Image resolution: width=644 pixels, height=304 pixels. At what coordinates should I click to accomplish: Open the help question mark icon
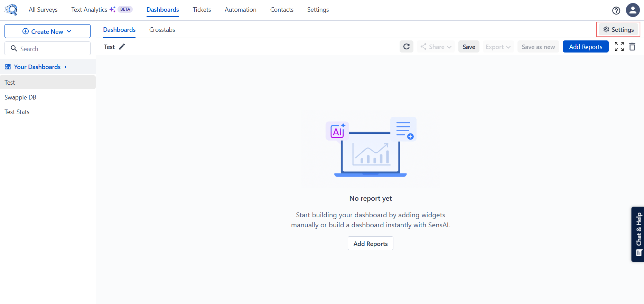[x=616, y=10]
